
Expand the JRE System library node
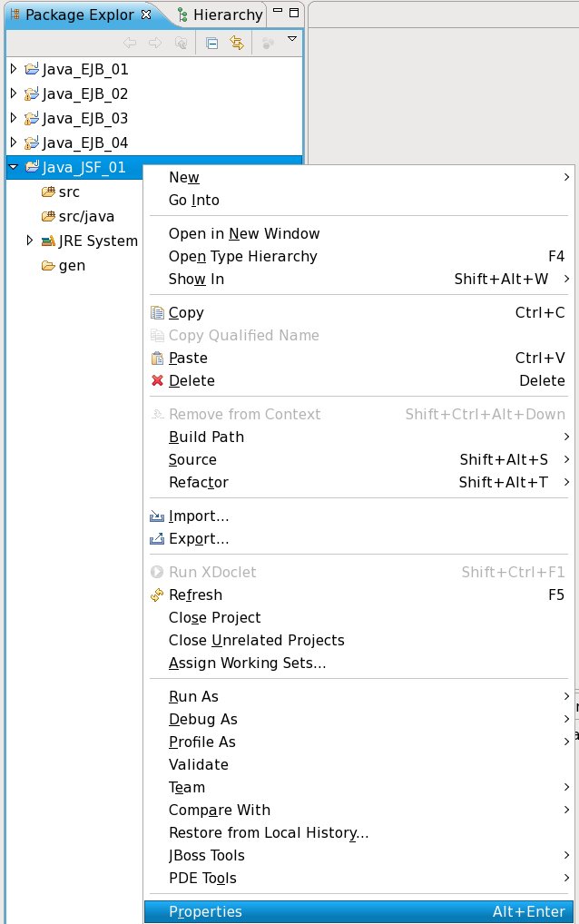30,241
